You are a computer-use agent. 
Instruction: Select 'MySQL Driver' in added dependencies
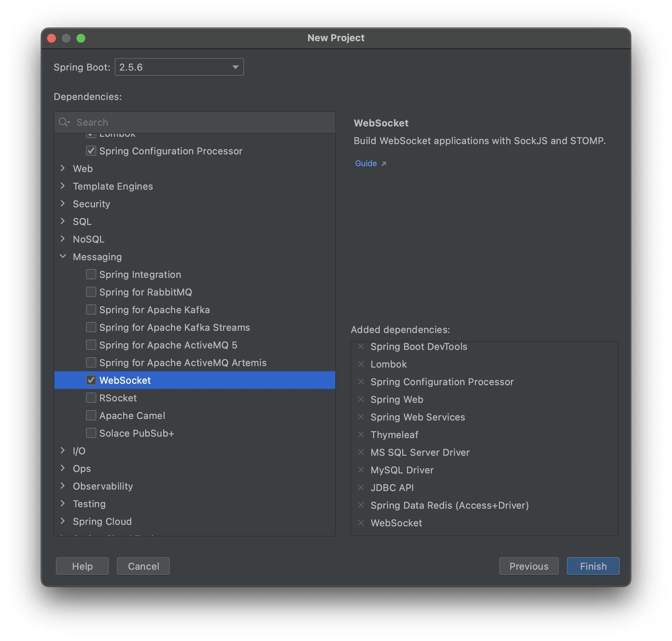402,470
